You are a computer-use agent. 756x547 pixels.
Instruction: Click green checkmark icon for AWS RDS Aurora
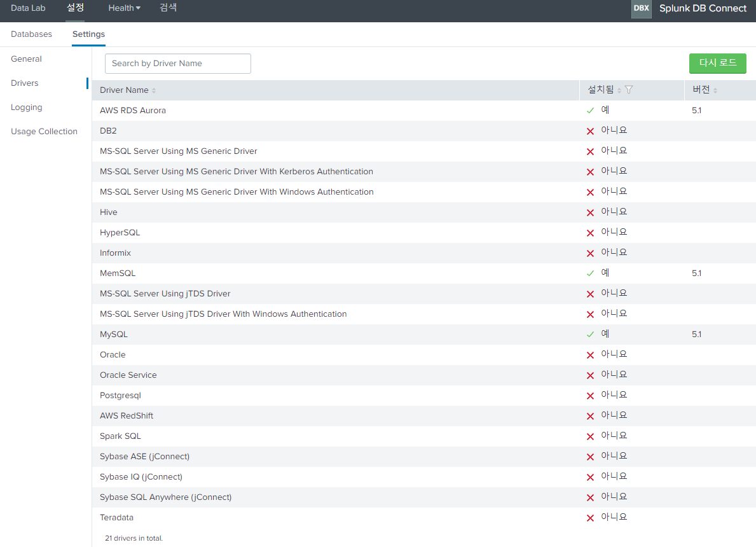tap(590, 111)
